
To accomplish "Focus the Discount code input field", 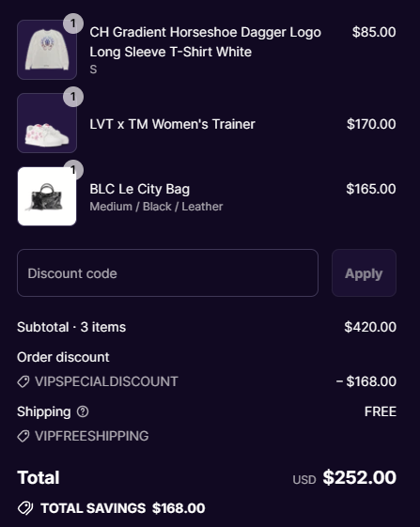I will [x=167, y=273].
